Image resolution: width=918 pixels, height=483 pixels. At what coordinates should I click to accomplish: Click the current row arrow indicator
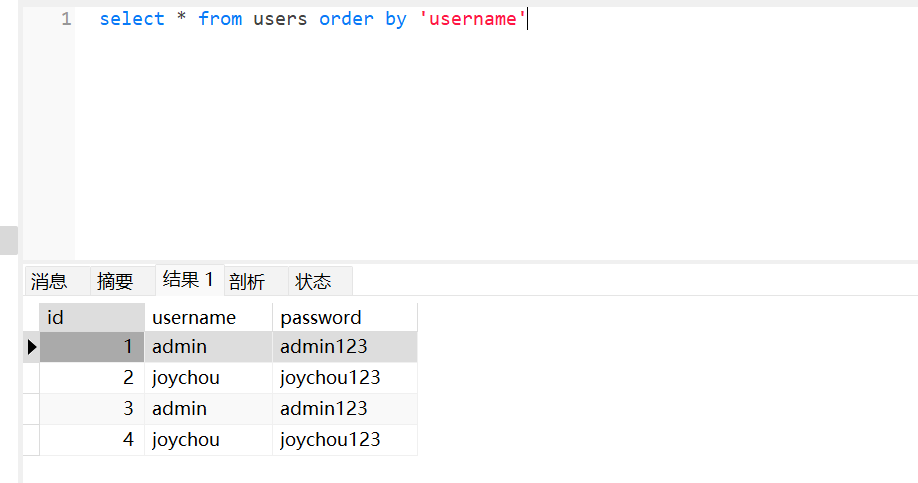click(x=31, y=347)
